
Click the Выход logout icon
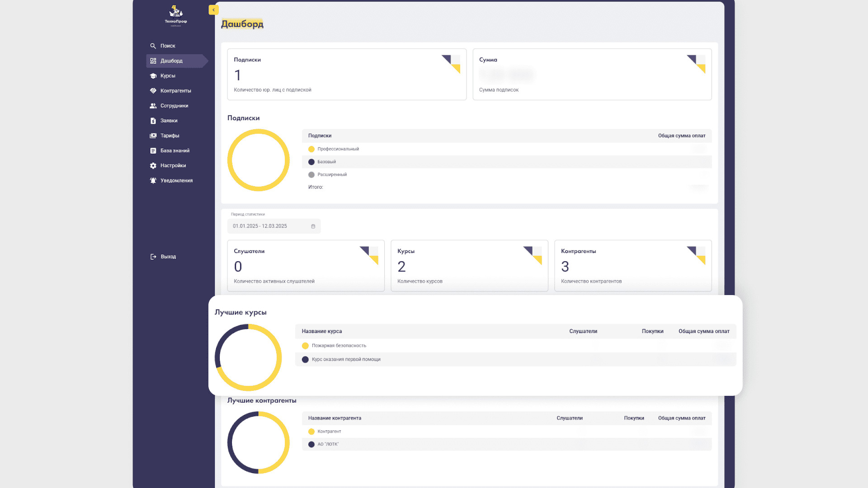153,257
